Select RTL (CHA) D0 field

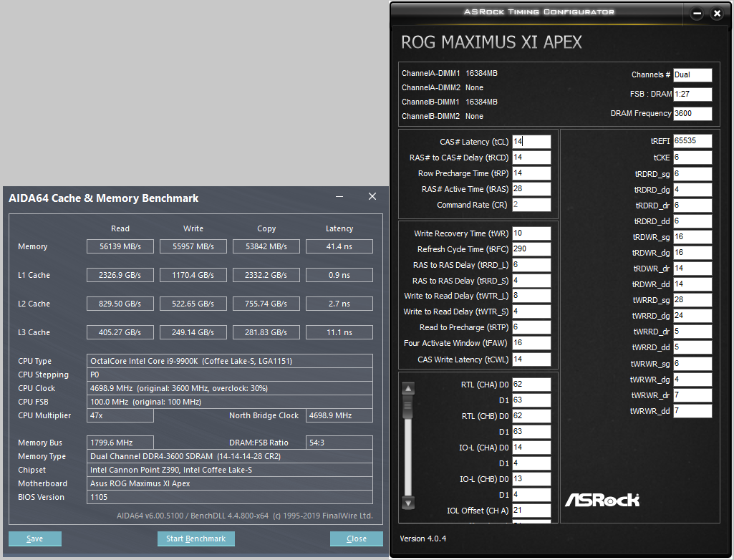point(531,385)
